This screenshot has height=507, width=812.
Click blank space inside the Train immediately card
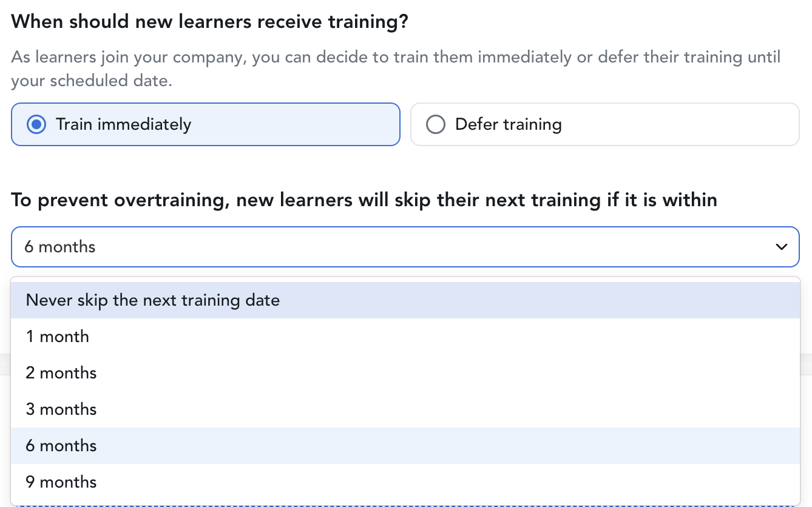tap(303, 124)
